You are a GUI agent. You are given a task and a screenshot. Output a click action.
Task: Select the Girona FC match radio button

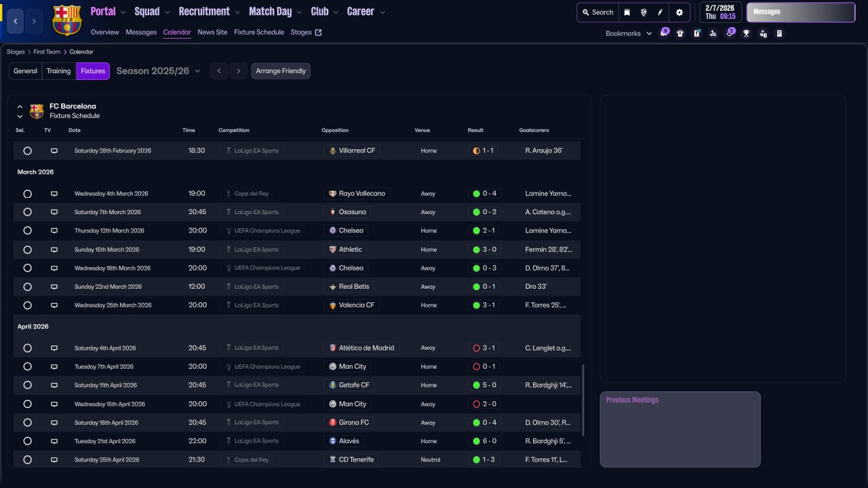tap(27, 422)
